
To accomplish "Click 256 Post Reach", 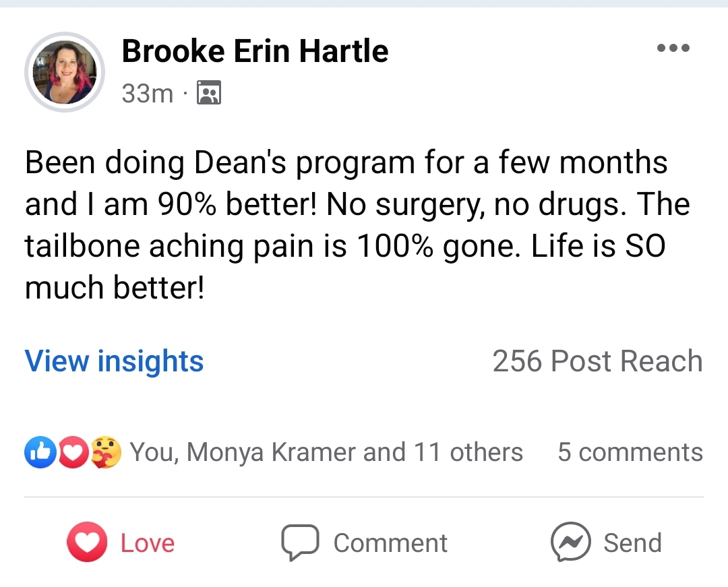I will tap(599, 361).
